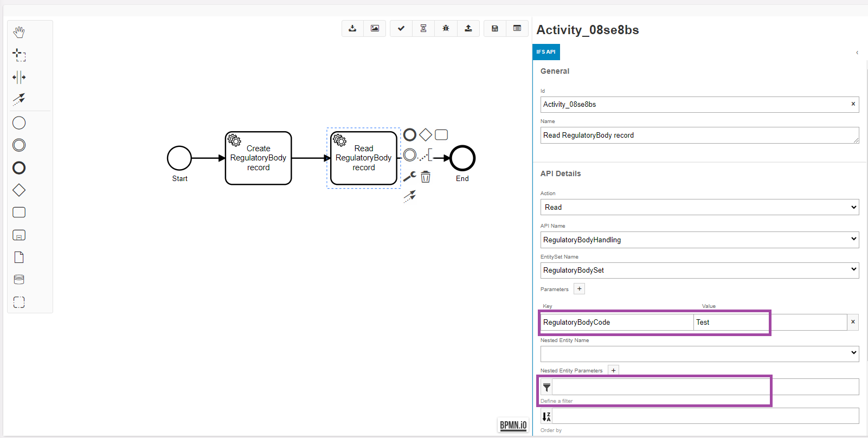Create a gateway from the palette diamond

click(19, 190)
